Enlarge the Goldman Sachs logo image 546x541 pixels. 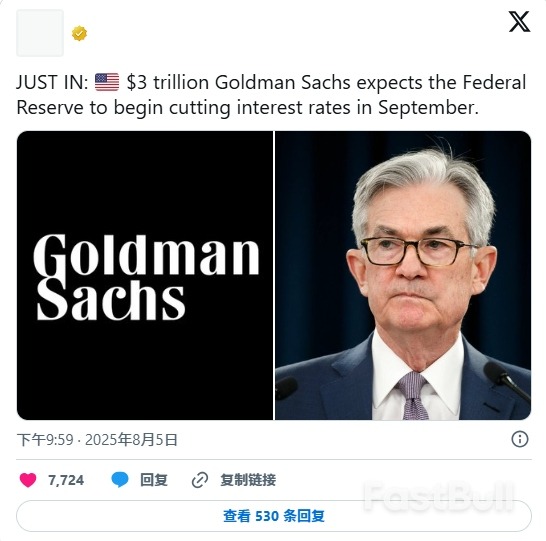pyautogui.click(x=145, y=275)
